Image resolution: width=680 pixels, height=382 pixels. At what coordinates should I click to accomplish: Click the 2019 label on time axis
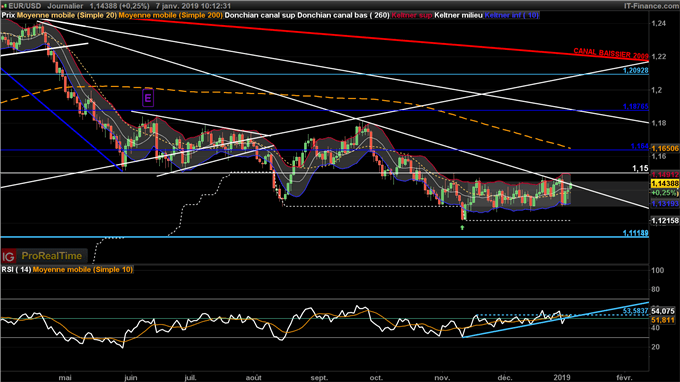point(562,378)
